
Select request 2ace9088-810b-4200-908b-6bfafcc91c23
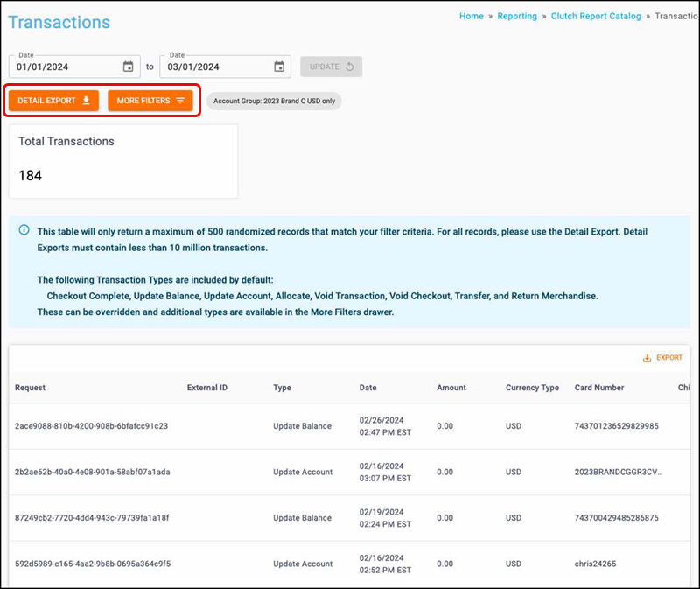point(92,426)
